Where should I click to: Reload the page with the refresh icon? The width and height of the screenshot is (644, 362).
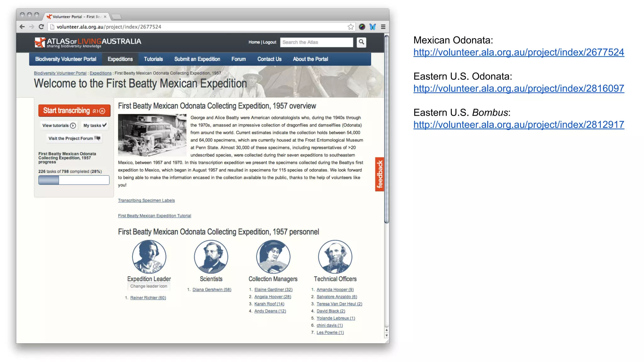pos(41,27)
